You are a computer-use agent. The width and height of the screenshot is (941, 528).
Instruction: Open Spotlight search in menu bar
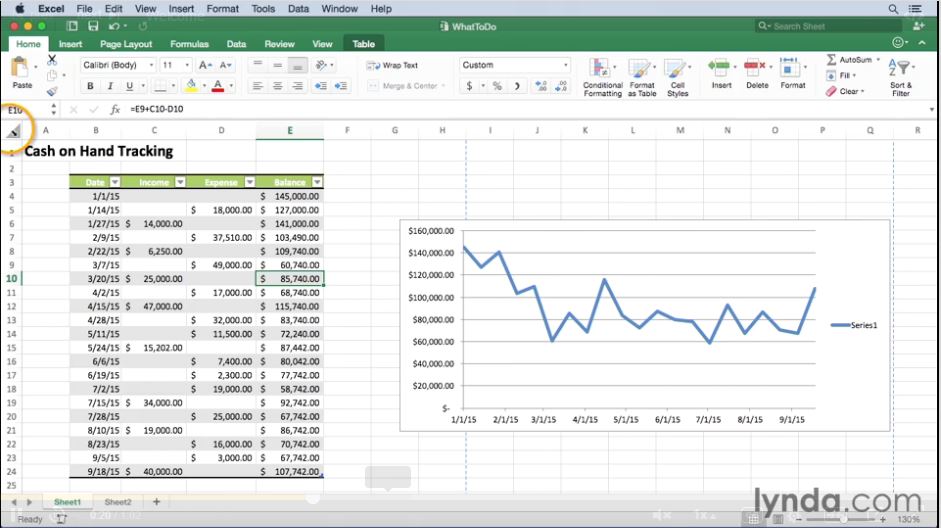[x=893, y=9]
